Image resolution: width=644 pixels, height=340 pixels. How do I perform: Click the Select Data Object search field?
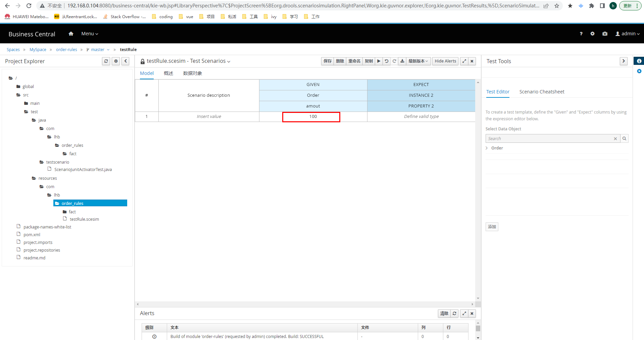pos(549,138)
